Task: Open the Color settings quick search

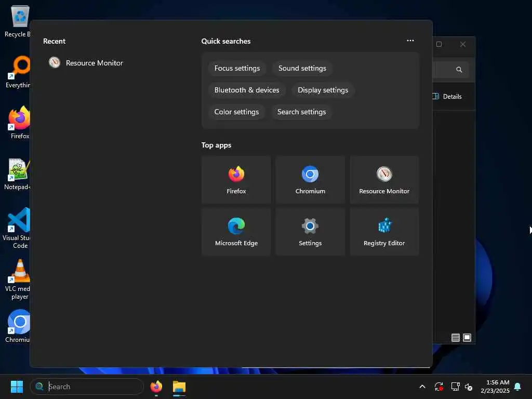Action: (236, 112)
